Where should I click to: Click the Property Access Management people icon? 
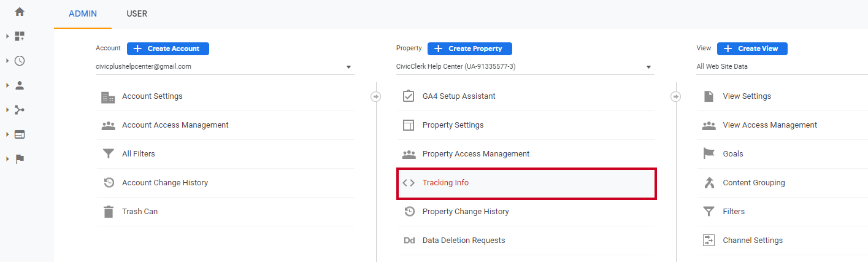(409, 154)
